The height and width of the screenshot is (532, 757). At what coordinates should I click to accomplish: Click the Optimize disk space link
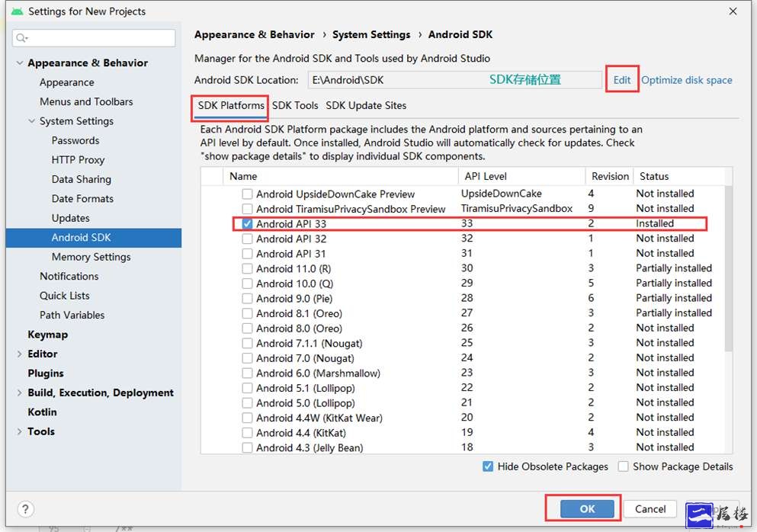tap(687, 80)
